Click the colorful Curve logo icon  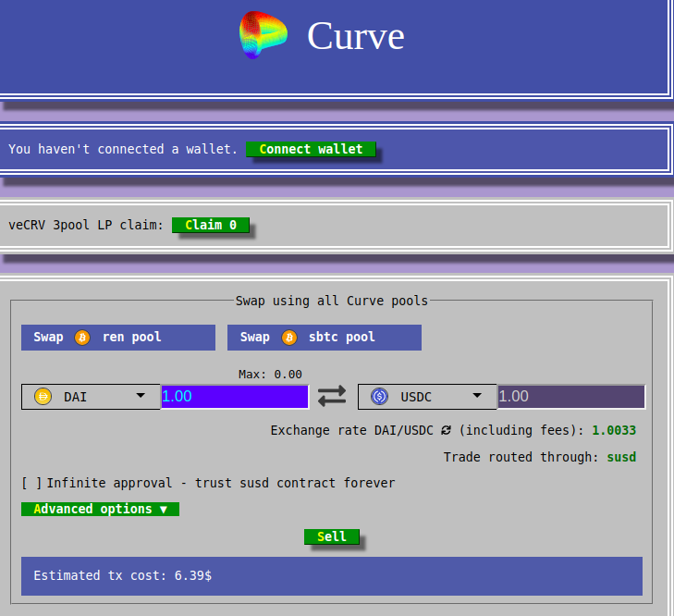tap(263, 35)
